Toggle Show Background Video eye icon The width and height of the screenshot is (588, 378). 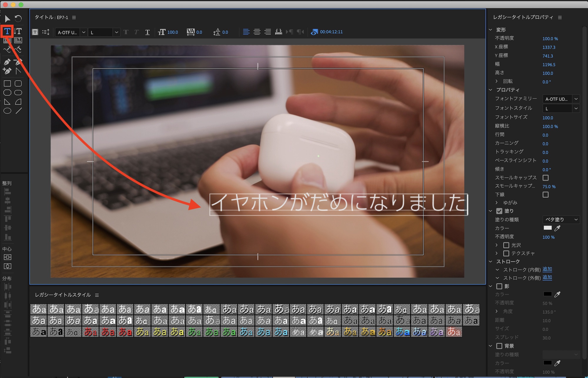tap(314, 32)
